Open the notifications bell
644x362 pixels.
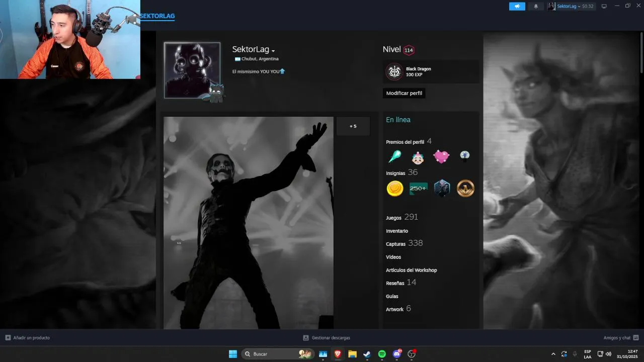point(535,6)
